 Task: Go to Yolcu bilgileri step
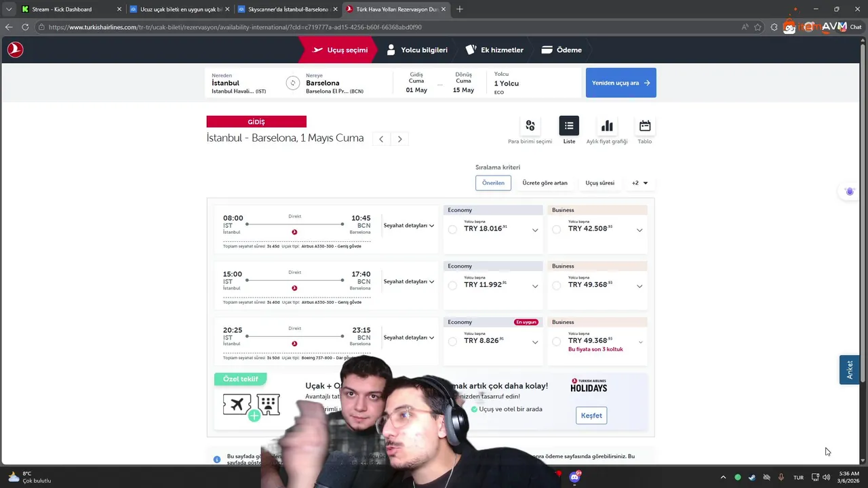tap(417, 50)
